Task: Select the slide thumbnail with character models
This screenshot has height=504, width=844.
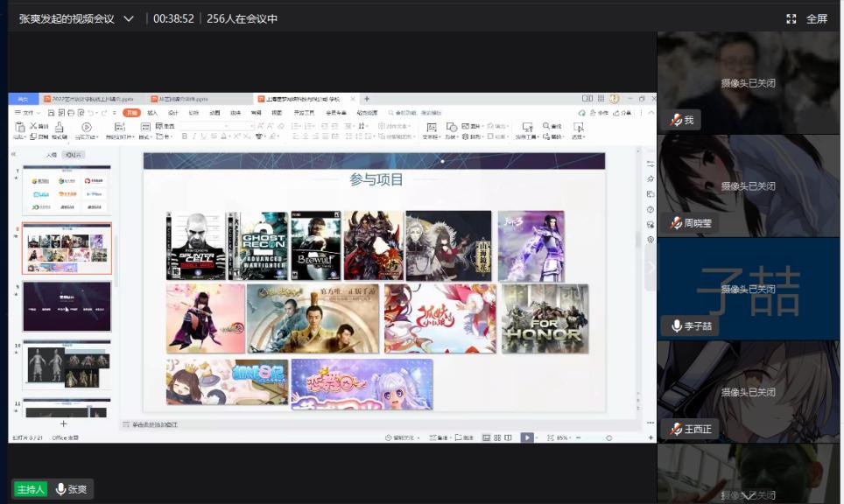Action: [67, 361]
